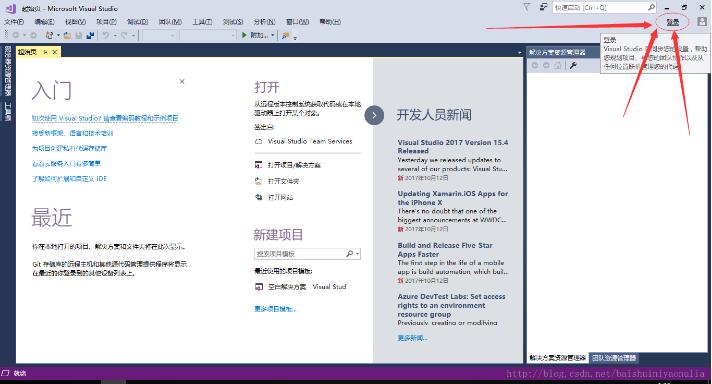Open the 工具(T) Tools menu
This screenshot has height=384, width=712.
202,22
